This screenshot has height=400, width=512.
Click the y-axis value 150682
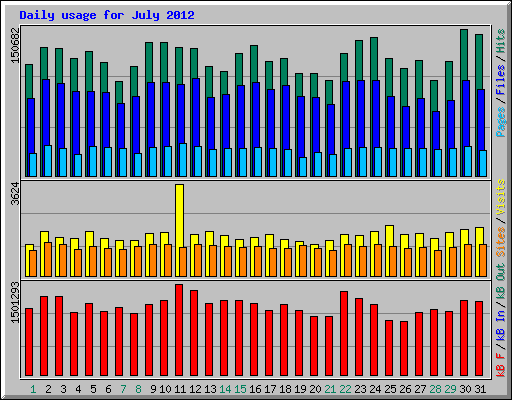[x=15, y=45]
